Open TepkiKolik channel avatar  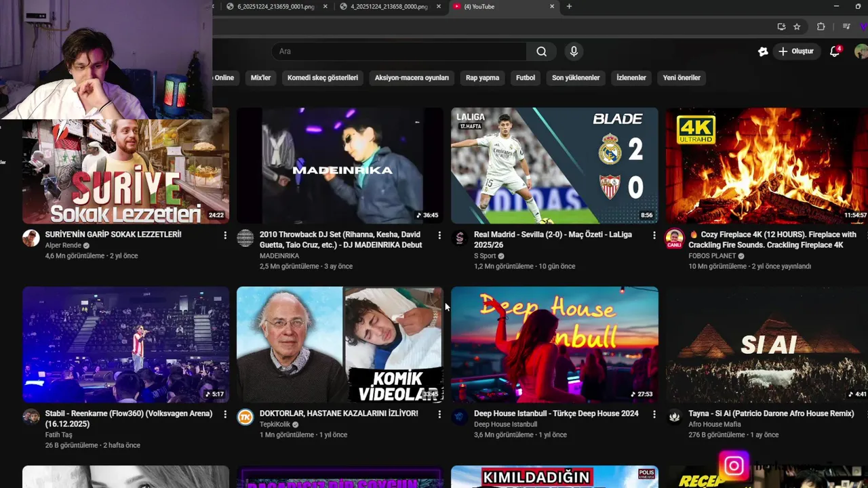pos(245,417)
